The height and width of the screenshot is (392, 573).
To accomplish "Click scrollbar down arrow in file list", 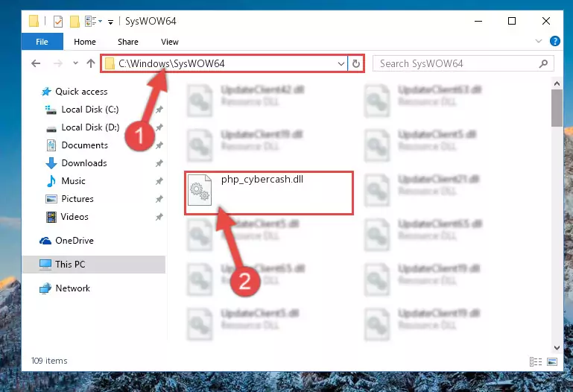I will (557, 348).
